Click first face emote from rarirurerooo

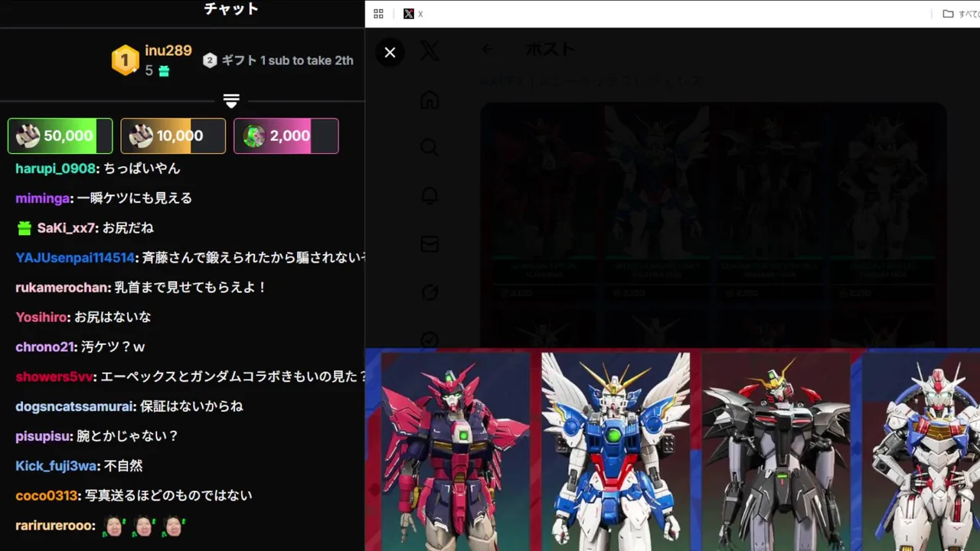click(114, 527)
